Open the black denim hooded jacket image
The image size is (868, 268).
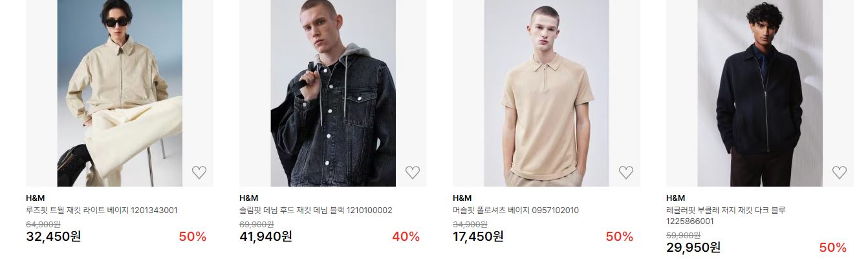click(x=333, y=93)
